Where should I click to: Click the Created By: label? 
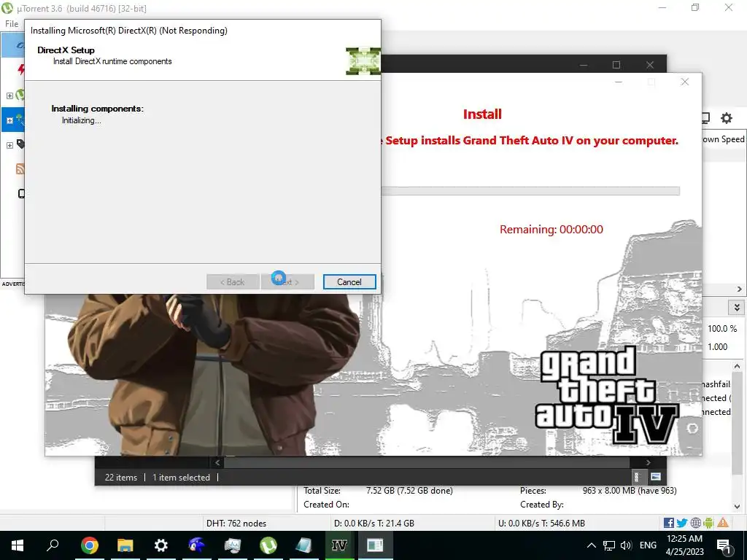(x=542, y=505)
